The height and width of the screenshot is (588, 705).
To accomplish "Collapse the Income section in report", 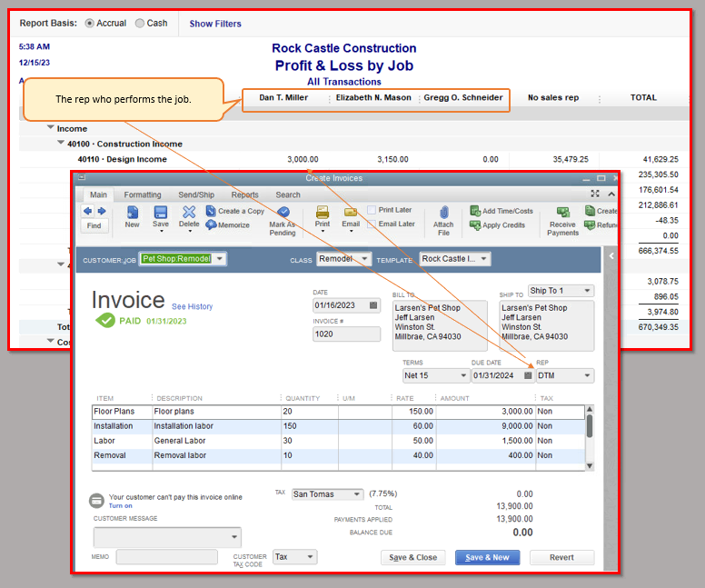I will pos(51,128).
